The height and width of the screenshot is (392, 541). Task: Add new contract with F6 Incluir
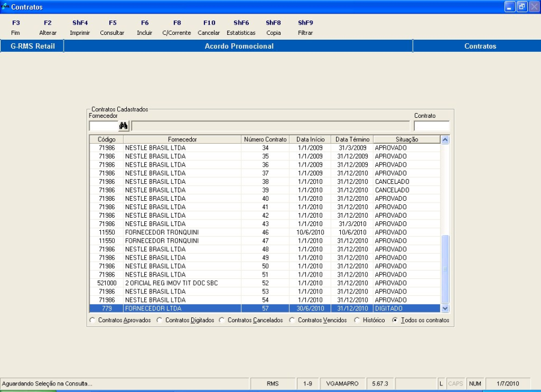tap(145, 28)
